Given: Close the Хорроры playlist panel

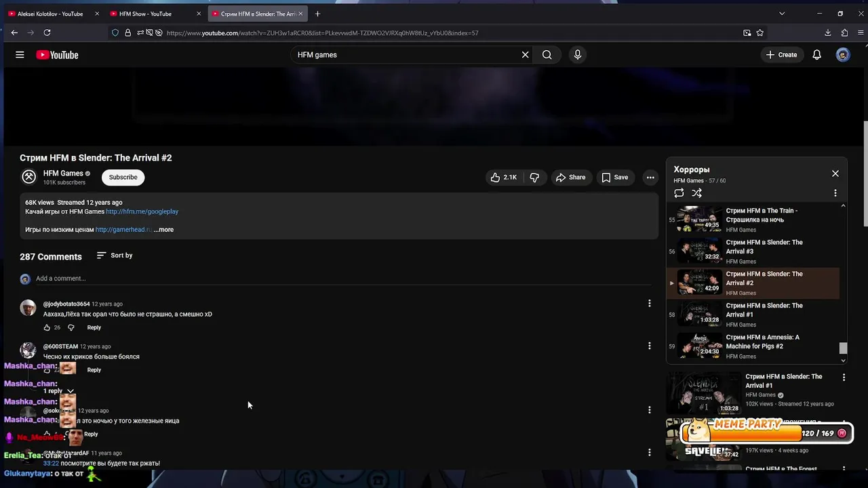Looking at the screenshot, I should 835,174.
